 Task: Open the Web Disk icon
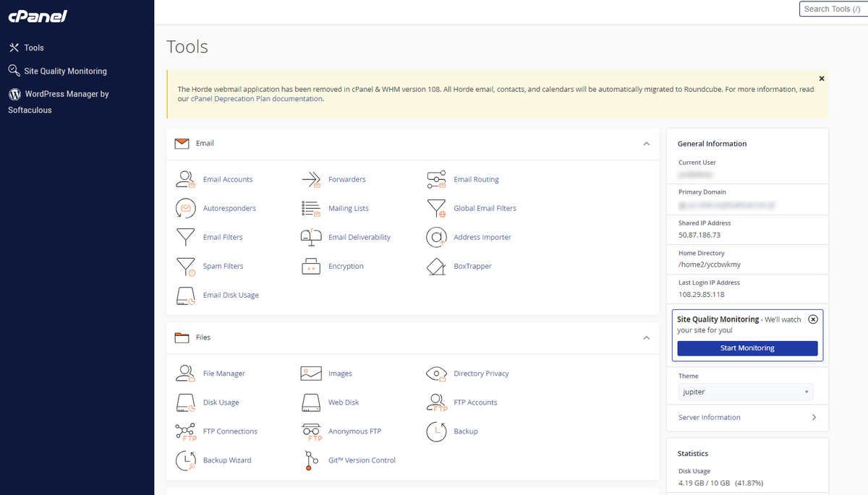(311, 403)
